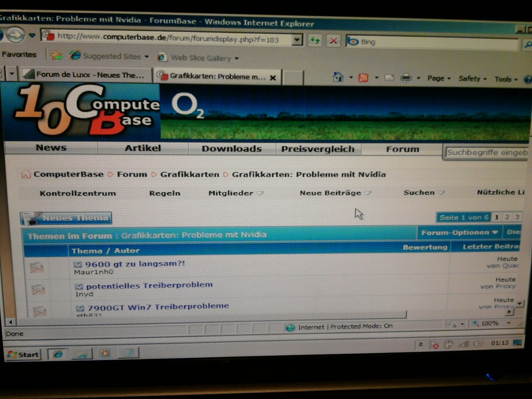
Task: Click the Print icon in command bar
Action: coord(406,78)
